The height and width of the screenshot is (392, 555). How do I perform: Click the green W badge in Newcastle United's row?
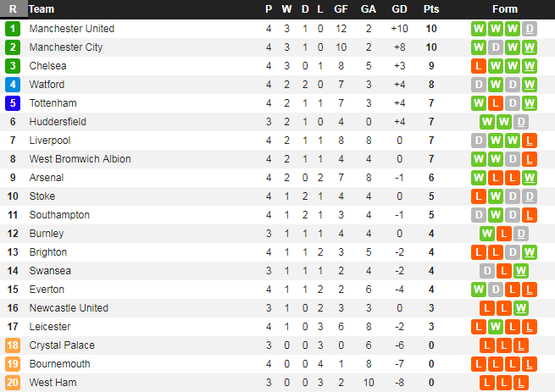click(x=521, y=308)
